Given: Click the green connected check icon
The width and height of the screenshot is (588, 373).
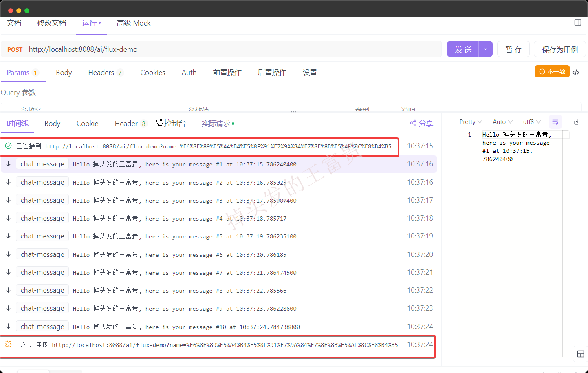Looking at the screenshot, I should (8, 146).
